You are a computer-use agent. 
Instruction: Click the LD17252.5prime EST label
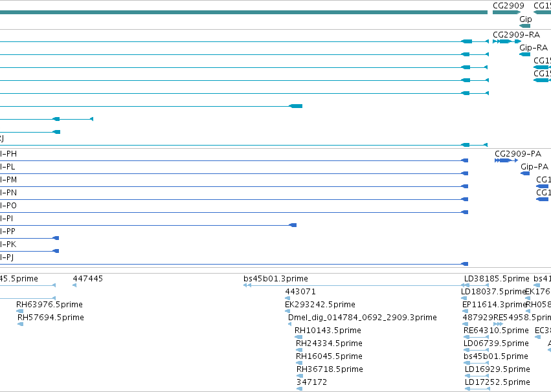click(497, 382)
